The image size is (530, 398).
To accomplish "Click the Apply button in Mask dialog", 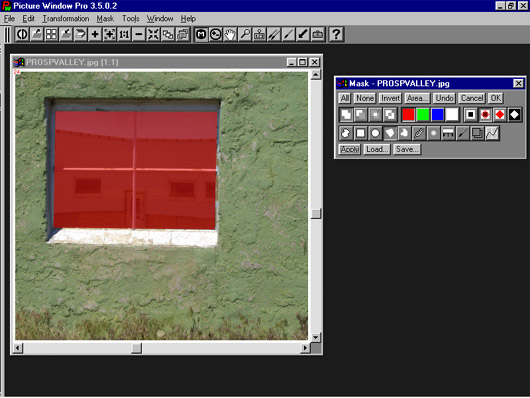I will [x=350, y=149].
